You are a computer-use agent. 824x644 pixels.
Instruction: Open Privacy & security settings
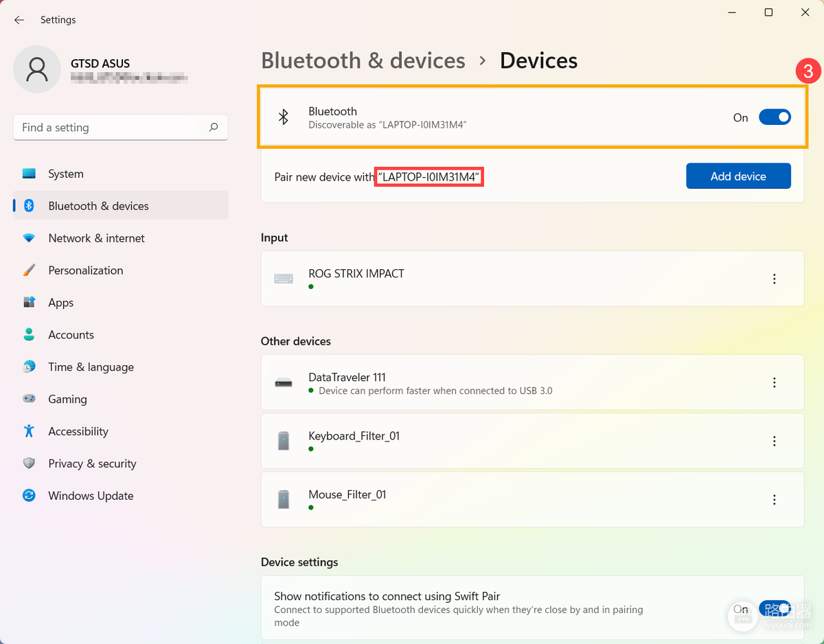[x=121, y=463]
